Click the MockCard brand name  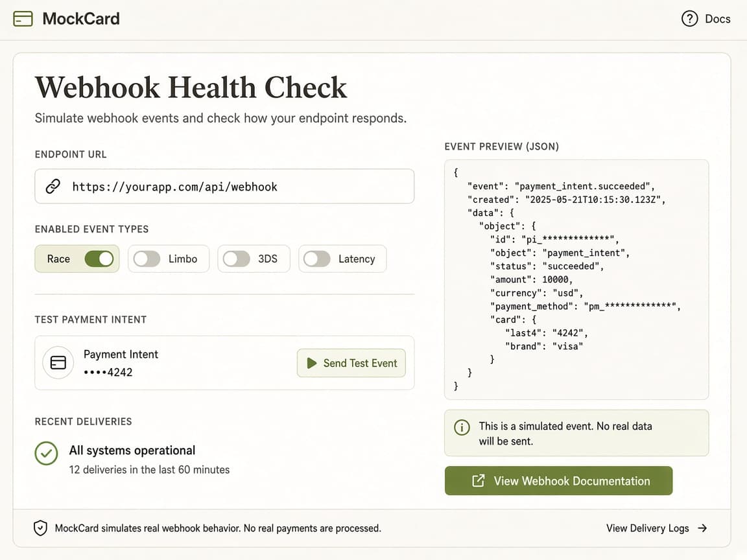pos(81,19)
